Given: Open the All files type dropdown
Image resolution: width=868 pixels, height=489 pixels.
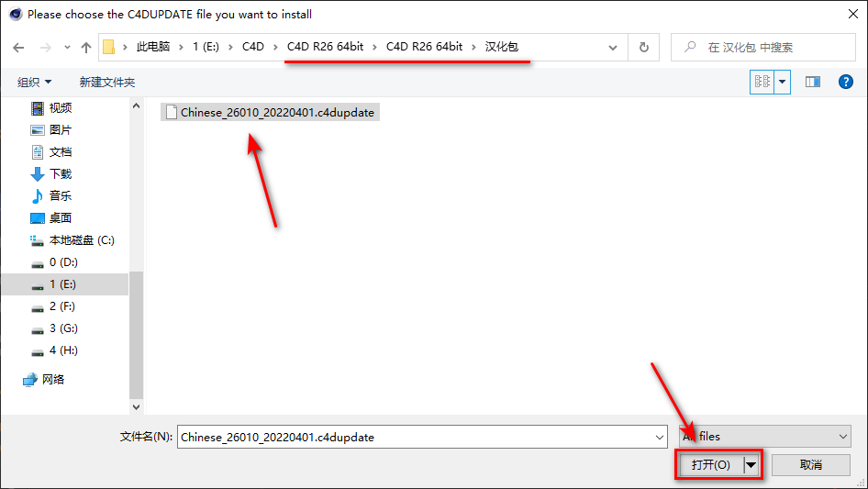Looking at the screenshot, I should 765,437.
